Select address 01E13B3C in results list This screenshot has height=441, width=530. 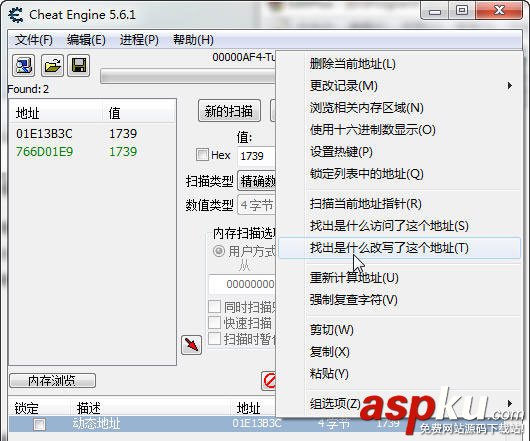coord(44,134)
